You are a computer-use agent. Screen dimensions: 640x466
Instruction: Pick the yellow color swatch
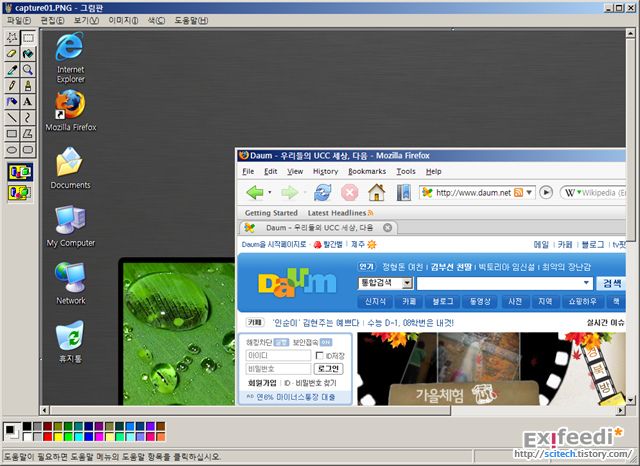coord(58,437)
